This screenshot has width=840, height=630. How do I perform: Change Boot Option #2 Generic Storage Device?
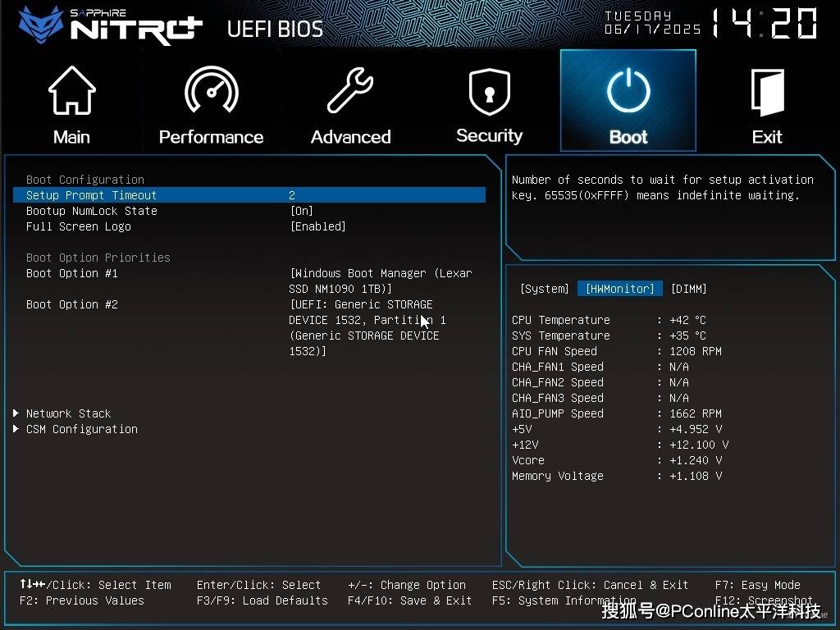367,327
